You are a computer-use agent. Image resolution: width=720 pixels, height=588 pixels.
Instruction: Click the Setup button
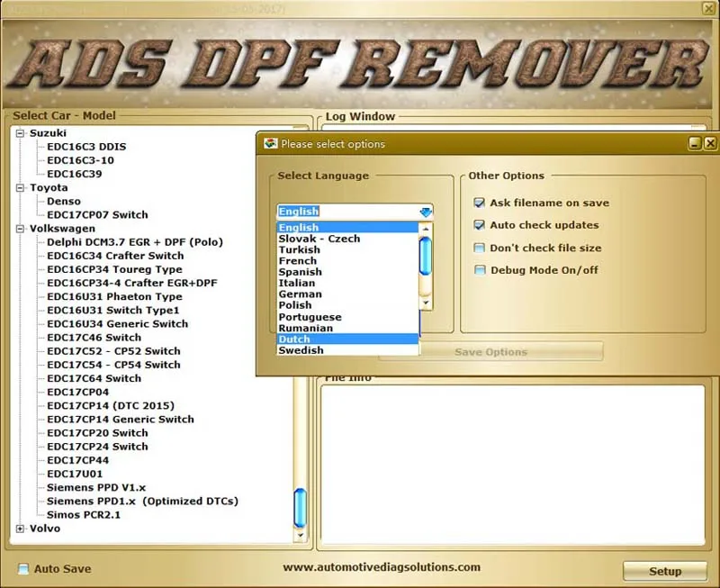pyautogui.click(x=665, y=571)
